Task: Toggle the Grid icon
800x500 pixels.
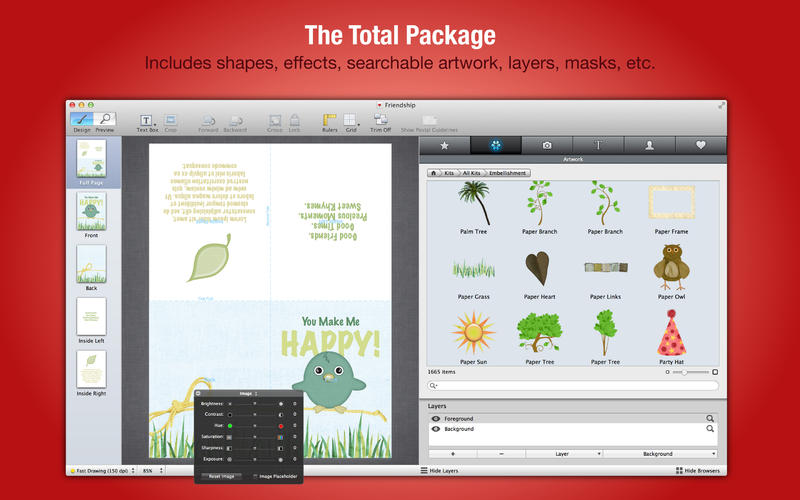Action: pyautogui.click(x=349, y=120)
